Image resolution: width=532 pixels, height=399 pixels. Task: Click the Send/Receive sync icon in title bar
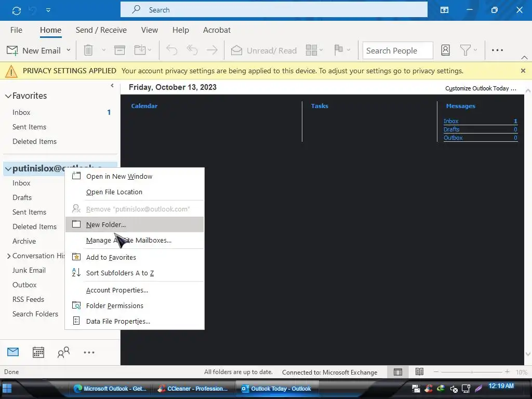click(x=16, y=10)
